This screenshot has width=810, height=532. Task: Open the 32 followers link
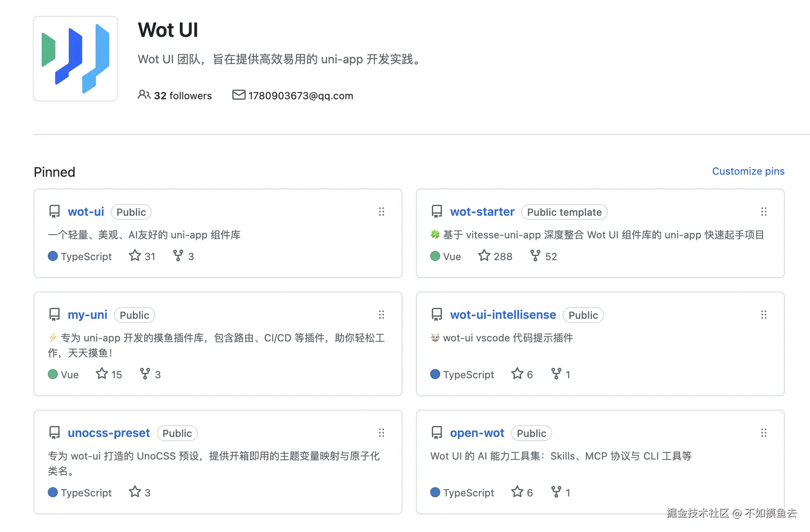[175, 96]
